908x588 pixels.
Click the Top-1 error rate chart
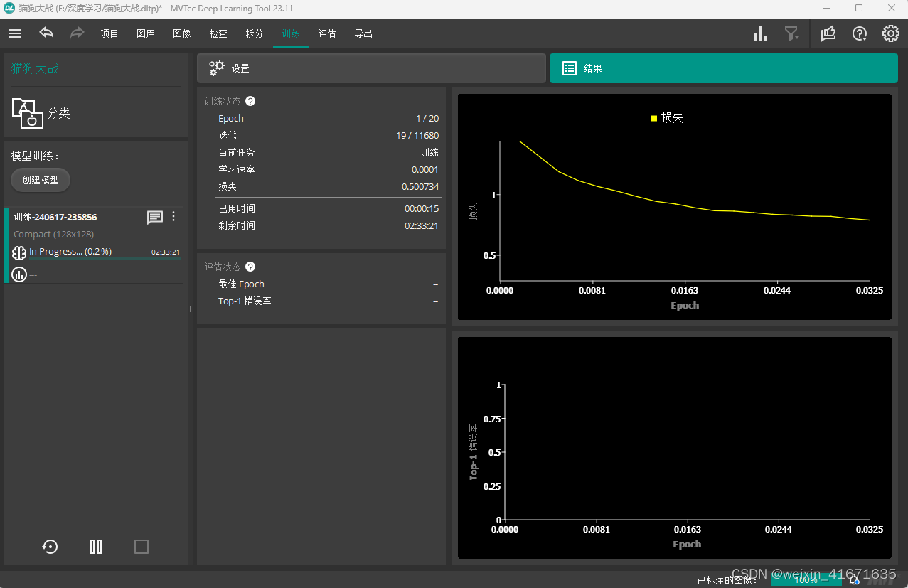point(674,448)
